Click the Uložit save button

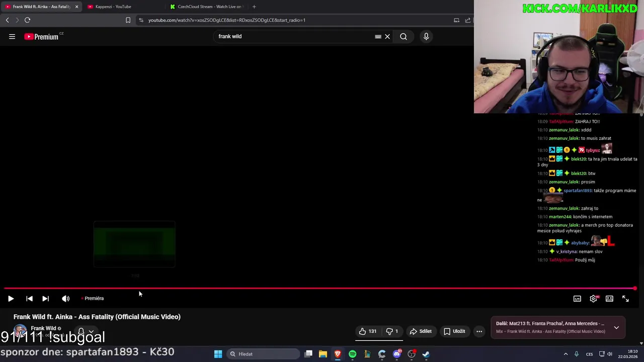click(454, 331)
